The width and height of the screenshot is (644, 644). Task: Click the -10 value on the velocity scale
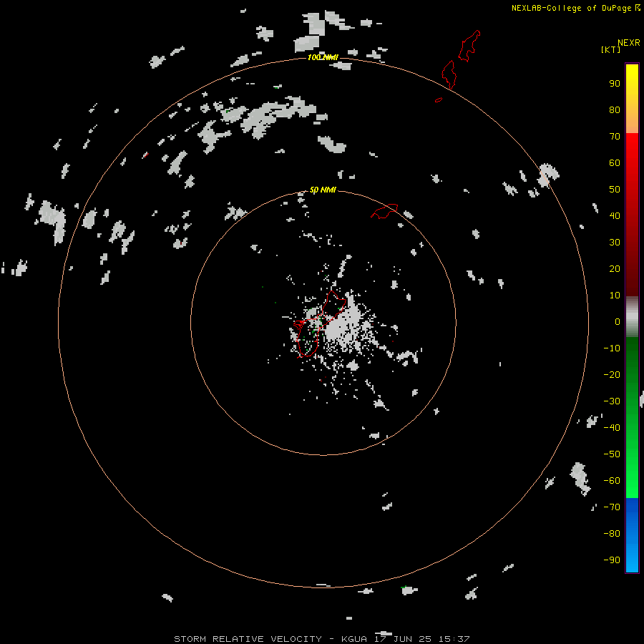pyautogui.click(x=612, y=348)
